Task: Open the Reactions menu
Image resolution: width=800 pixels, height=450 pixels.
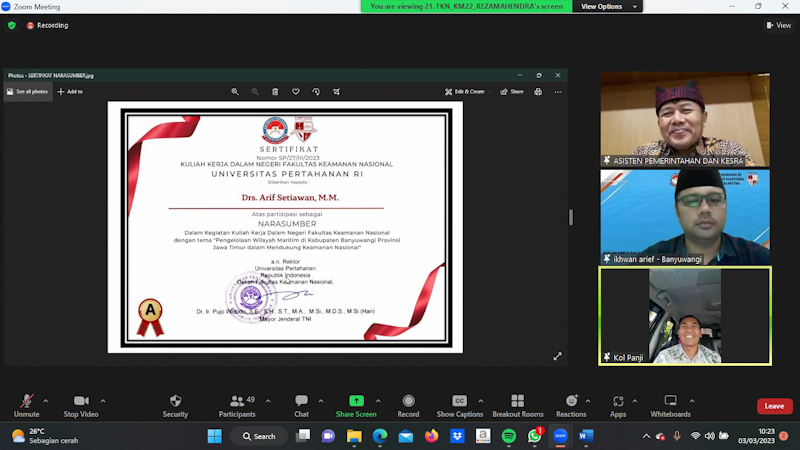Action: pyautogui.click(x=571, y=406)
